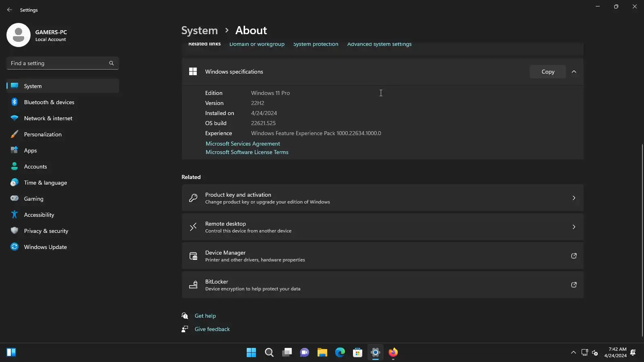Image resolution: width=644 pixels, height=362 pixels.
Task: Select Gaming in the sidebar
Action: point(63,199)
